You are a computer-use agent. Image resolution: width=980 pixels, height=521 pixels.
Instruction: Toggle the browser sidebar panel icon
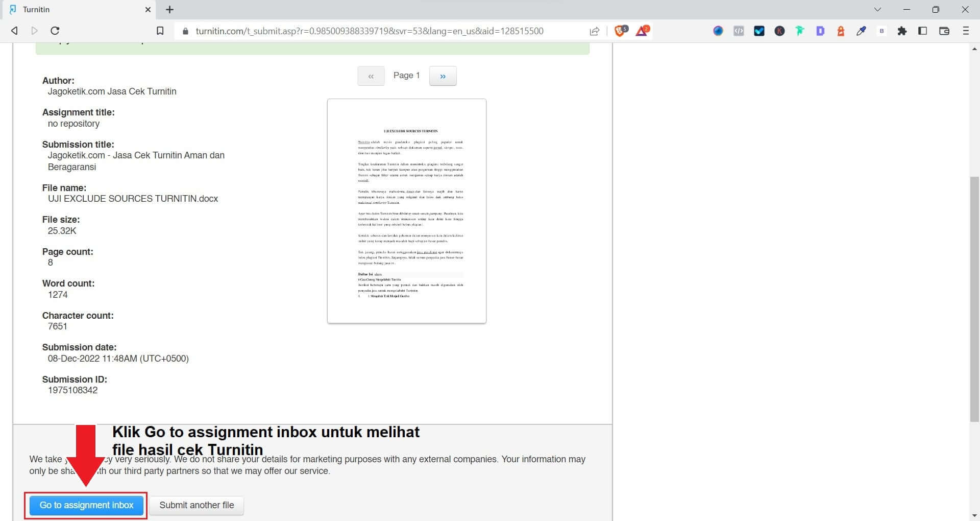click(x=923, y=31)
